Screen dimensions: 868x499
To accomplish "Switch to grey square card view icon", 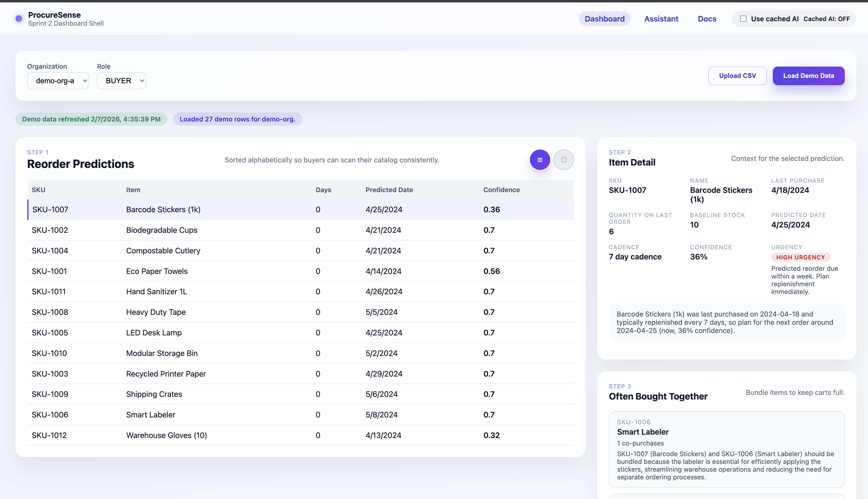I will coord(564,160).
